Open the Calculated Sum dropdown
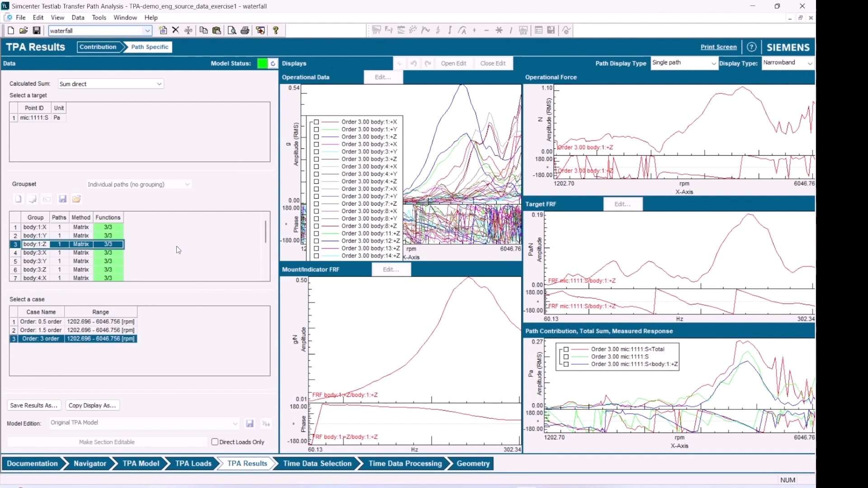 coord(159,84)
